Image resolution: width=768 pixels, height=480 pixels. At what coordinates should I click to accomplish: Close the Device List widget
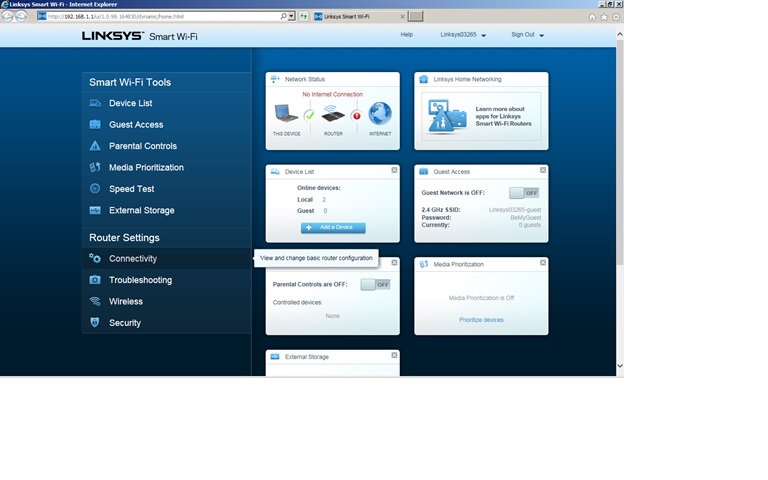pyautogui.click(x=394, y=170)
